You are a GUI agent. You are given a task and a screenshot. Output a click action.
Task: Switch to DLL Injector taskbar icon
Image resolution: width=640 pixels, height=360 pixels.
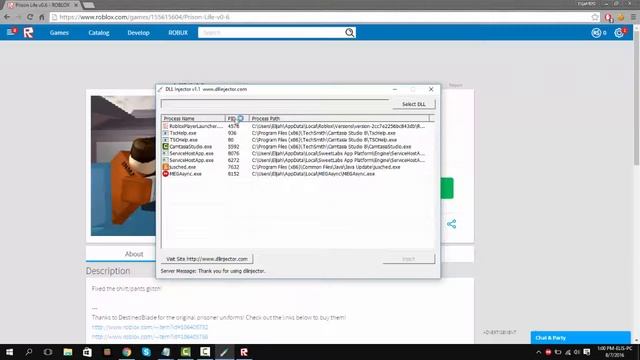coord(224,352)
